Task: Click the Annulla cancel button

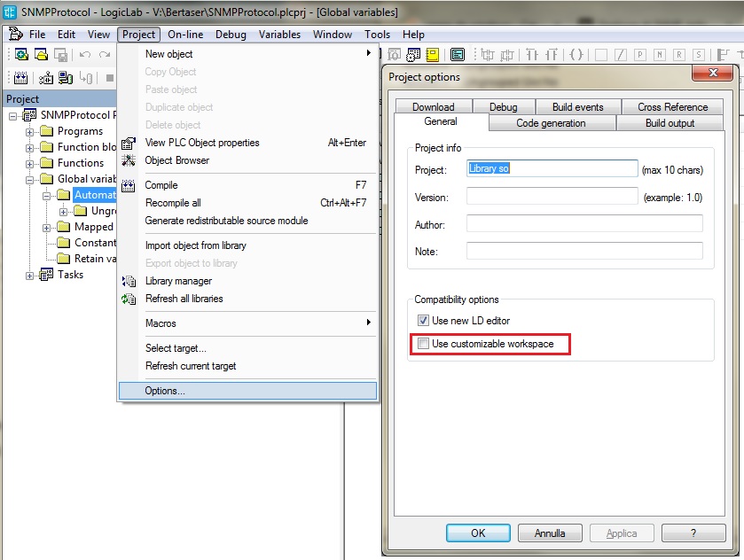Action: [x=550, y=533]
